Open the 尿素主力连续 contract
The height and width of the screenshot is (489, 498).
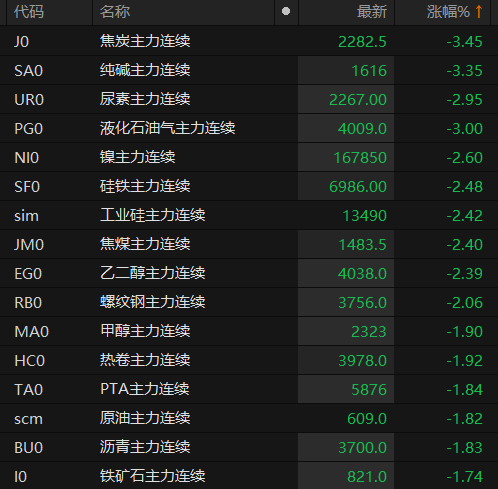(x=145, y=99)
